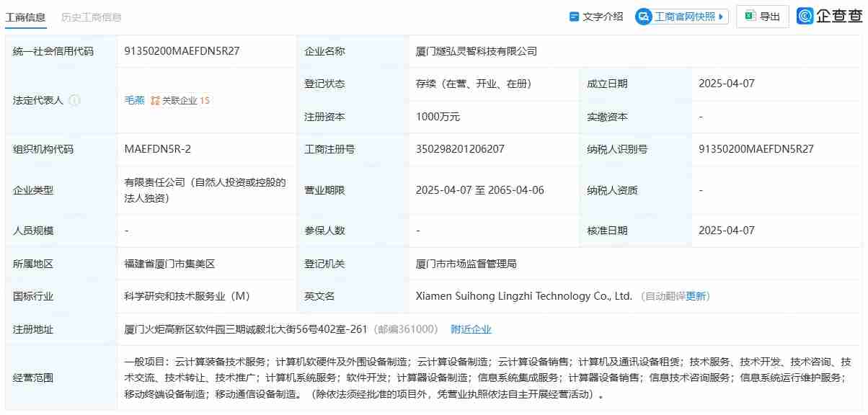This screenshot has height=415, width=868.
Task: Click the info icon next to 法定代表人
Action: (74, 101)
